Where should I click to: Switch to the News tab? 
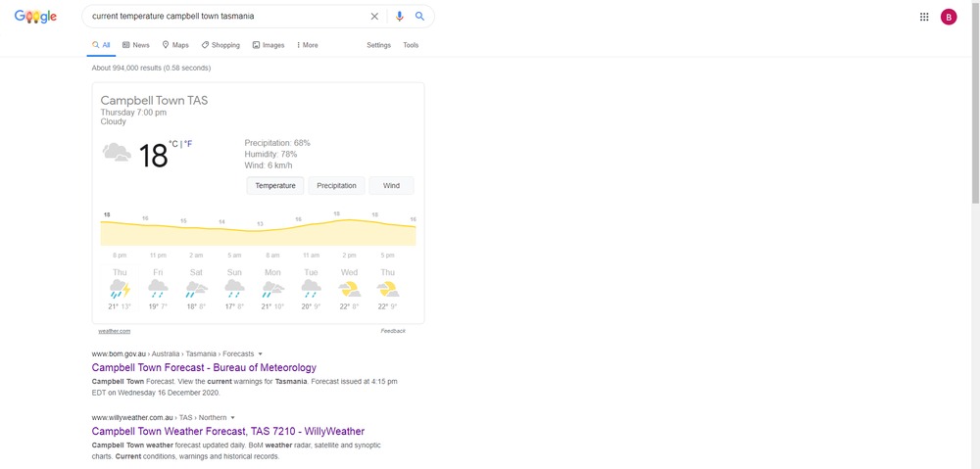(136, 45)
